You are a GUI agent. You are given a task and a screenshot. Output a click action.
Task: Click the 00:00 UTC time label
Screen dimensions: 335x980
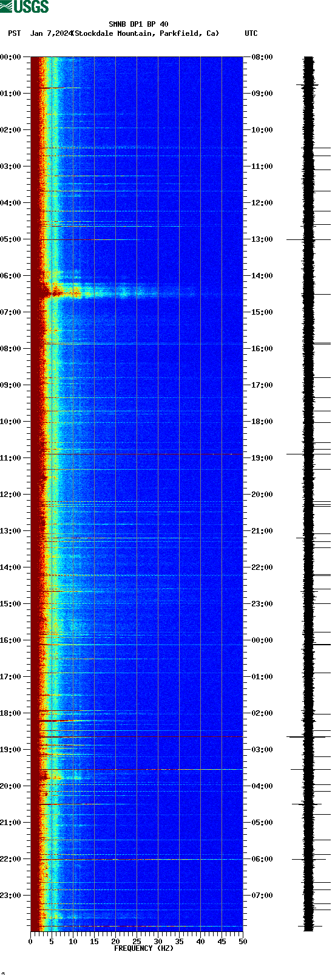pyautogui.click(x=262, y=640)
